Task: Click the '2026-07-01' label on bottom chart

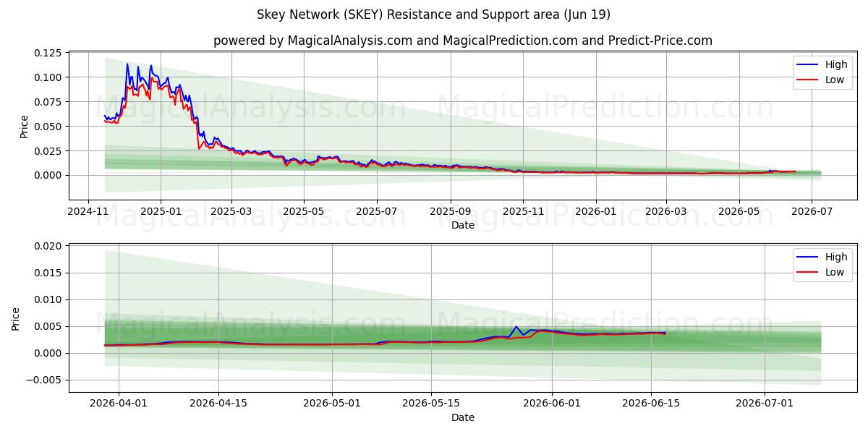Action: pos(765,404)
